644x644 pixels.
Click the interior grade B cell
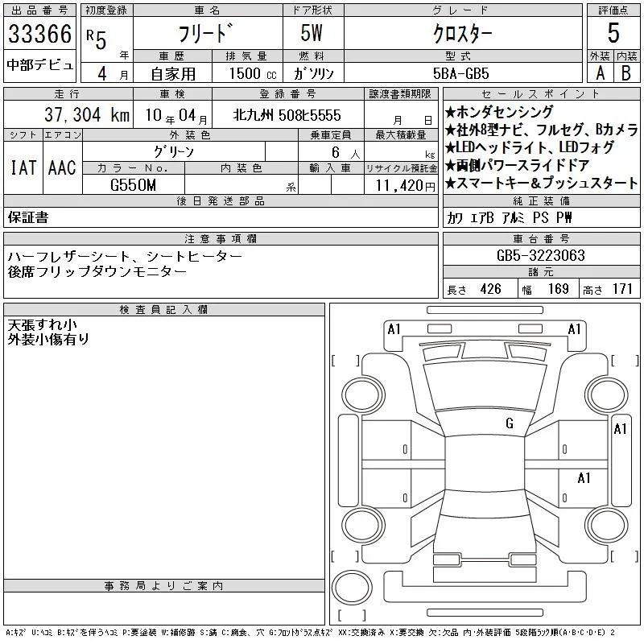(626, 72)
